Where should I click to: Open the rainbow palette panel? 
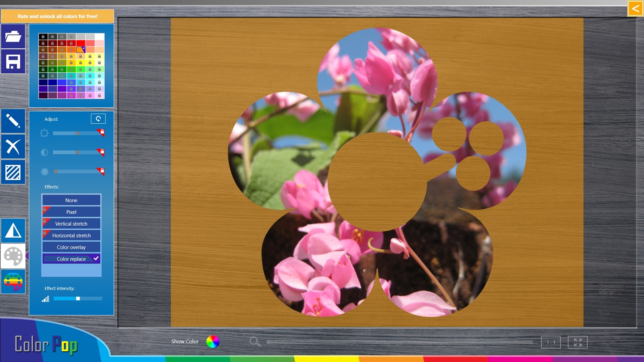(x=13, y=282)
